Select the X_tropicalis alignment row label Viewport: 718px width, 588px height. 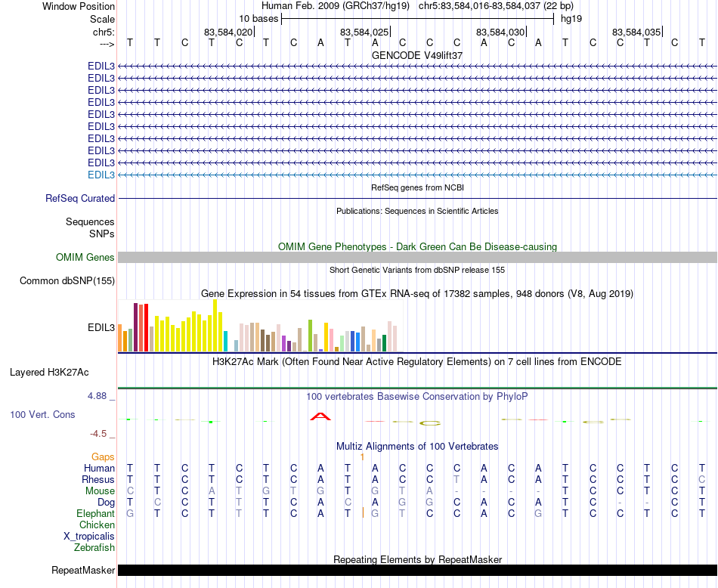pyautogui.click(x=89, y=537)
